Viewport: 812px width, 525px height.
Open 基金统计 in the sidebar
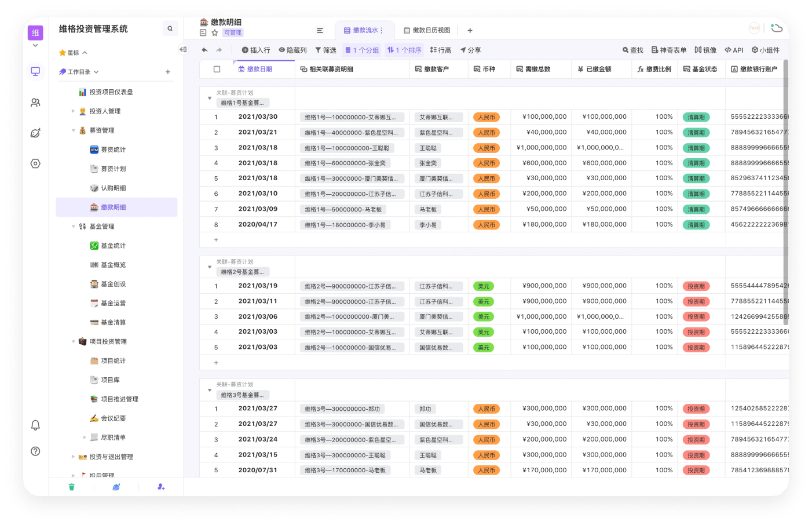(113, 246)
